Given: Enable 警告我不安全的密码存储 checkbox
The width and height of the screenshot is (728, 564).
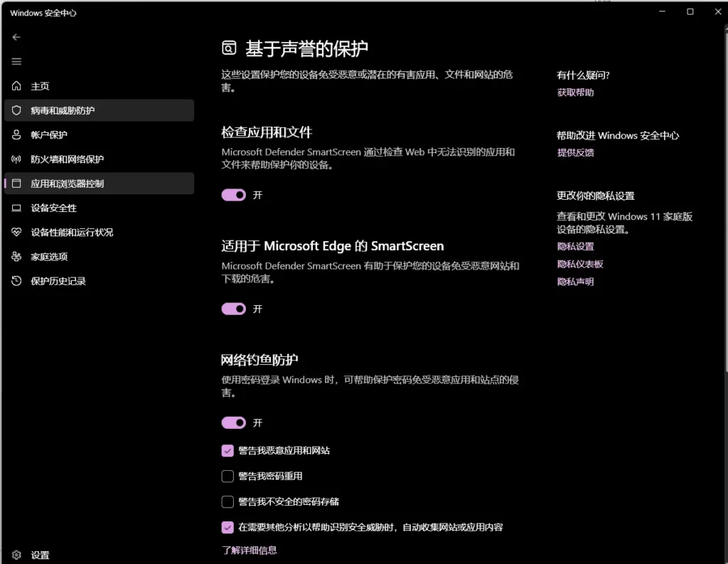Looking at the screenshot, I should pyautogui.click(x=227, y=501).
